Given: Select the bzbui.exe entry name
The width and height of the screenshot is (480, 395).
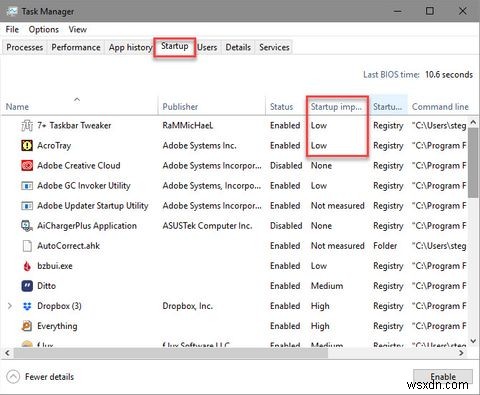Looking at the screenshot, I should pos(55,266).
